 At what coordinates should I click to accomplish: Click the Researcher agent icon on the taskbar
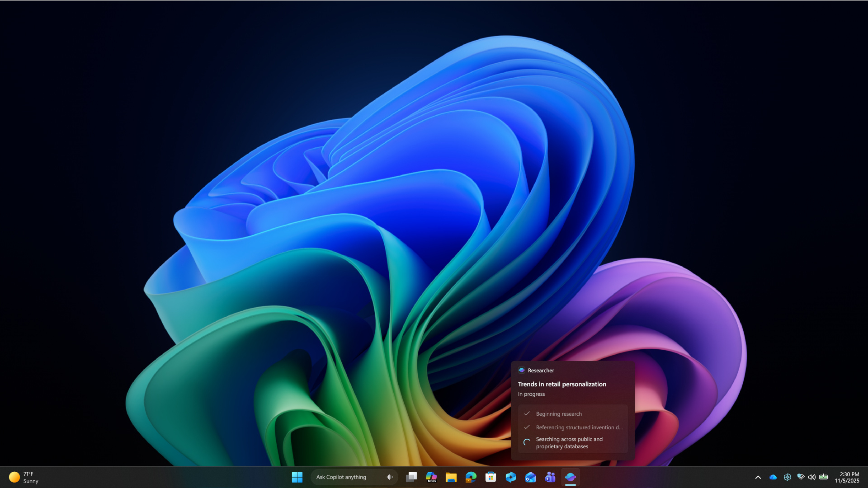click(571, 477)
